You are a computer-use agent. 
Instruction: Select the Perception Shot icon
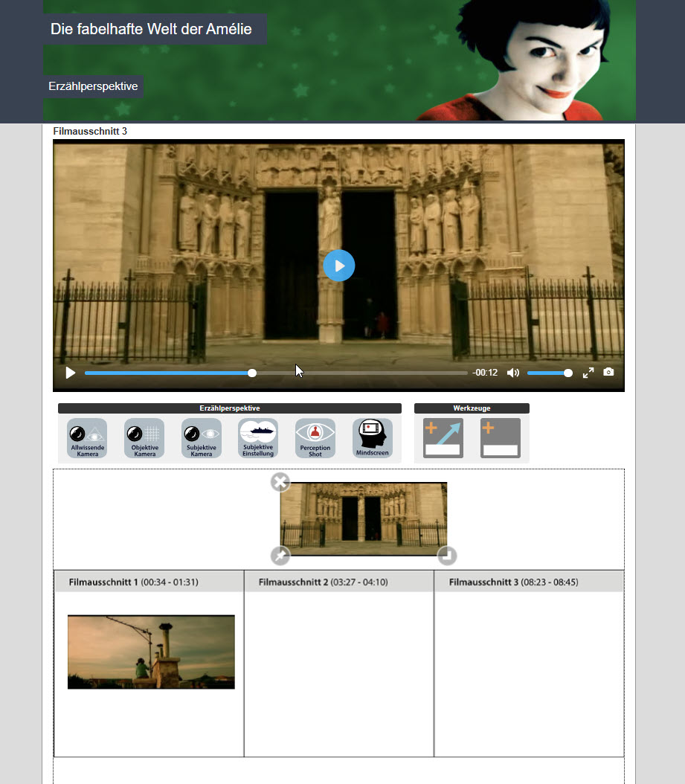point(315,438)
